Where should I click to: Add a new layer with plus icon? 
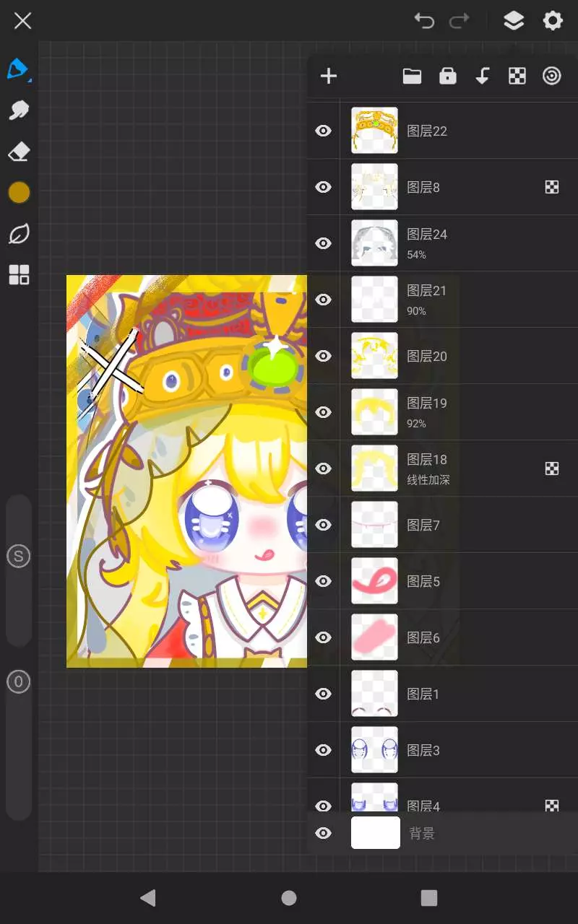(x=329, y=76)
